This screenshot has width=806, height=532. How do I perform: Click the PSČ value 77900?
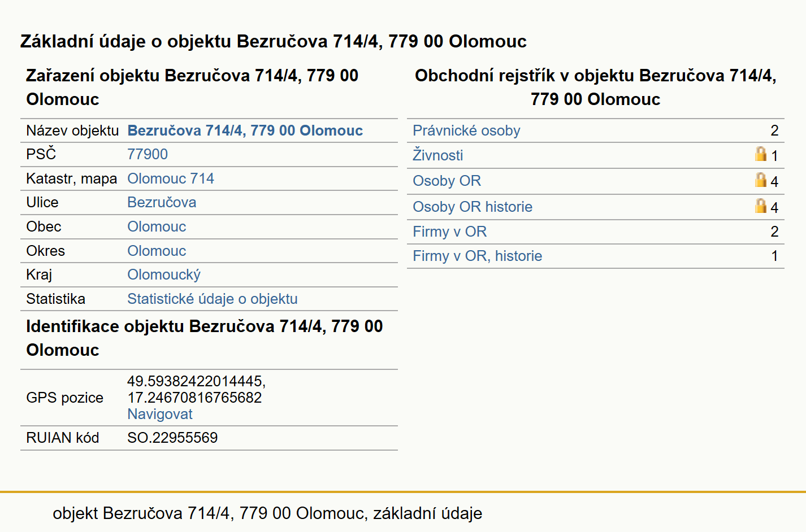pyautogui.click(x=148, y=154)
